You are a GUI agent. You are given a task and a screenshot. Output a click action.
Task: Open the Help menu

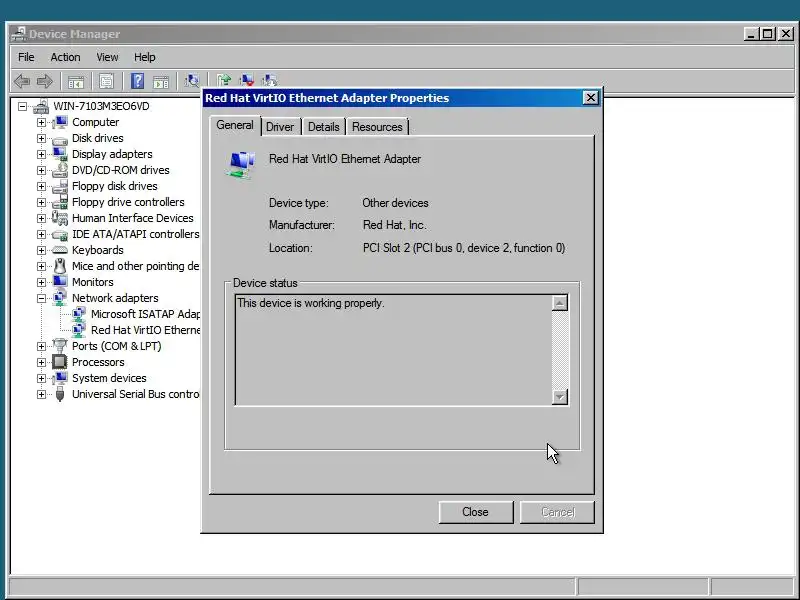tap(145, 57)
